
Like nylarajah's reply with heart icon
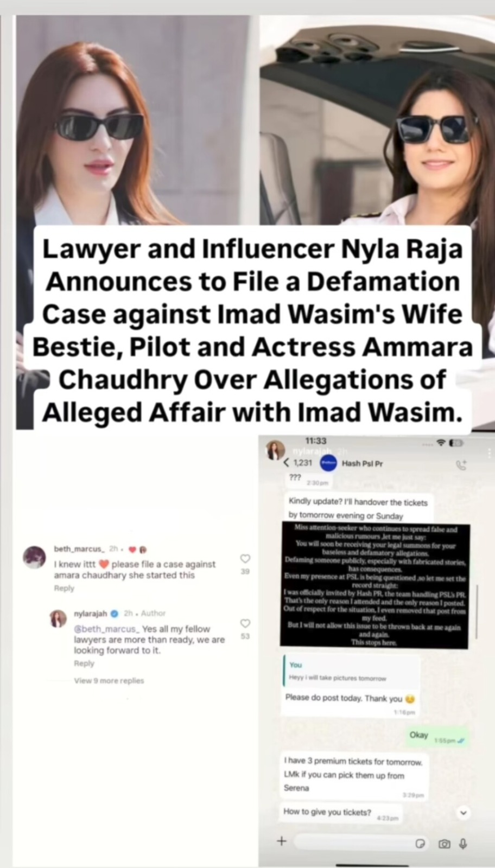pos(245,623)
